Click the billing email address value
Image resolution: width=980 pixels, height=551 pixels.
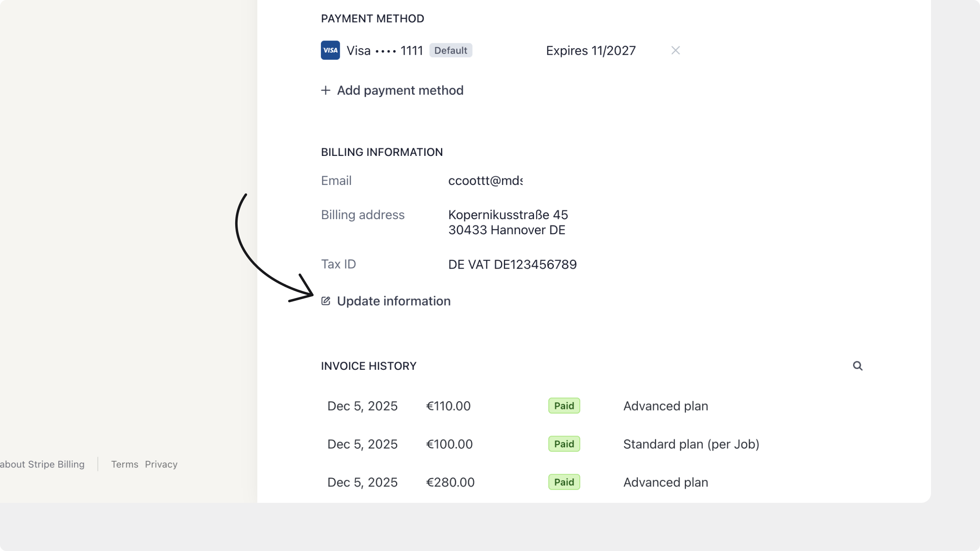pos(485,181)
